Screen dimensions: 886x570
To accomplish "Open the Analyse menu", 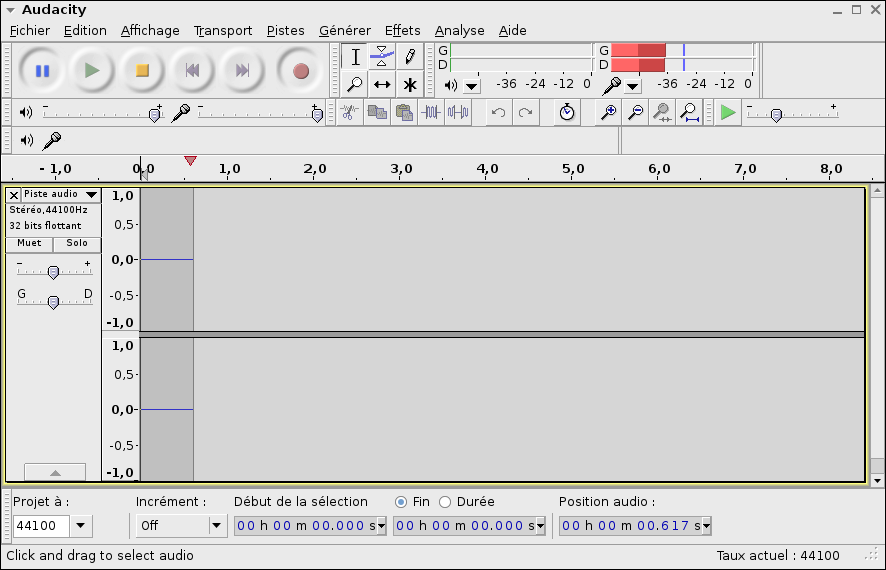I will pyautogui.click(x=459, y=31).
